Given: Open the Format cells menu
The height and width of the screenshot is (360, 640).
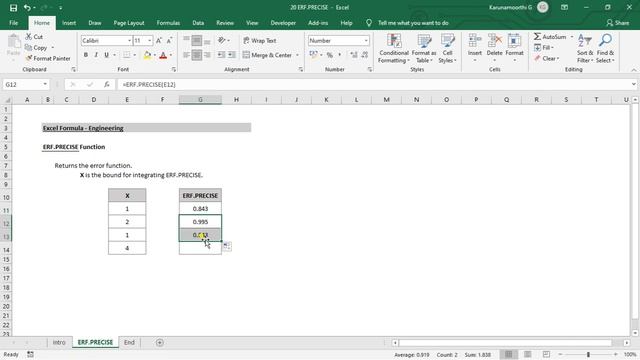Looking at the screenshot, I should click(514, 48).
